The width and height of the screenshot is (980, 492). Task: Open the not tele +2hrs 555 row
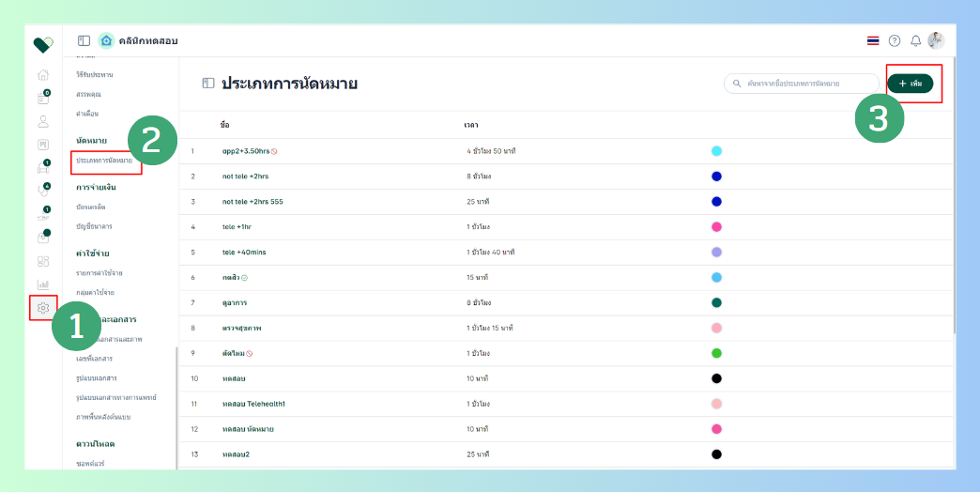pyautogui.click(x=253, y=201)
